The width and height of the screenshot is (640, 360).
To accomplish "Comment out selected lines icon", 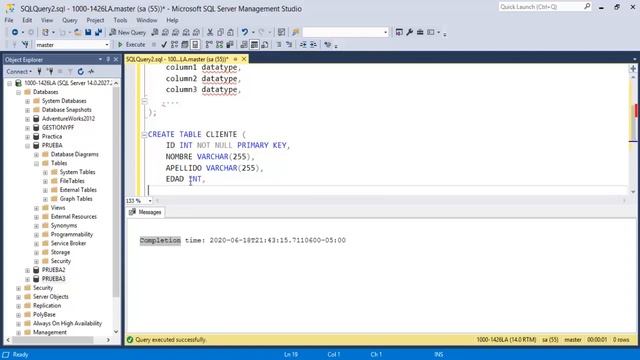I will point(279,44).
